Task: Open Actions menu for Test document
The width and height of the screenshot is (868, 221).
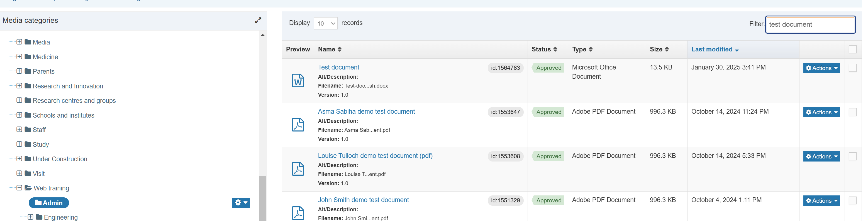Action: [x=821, y=68]
